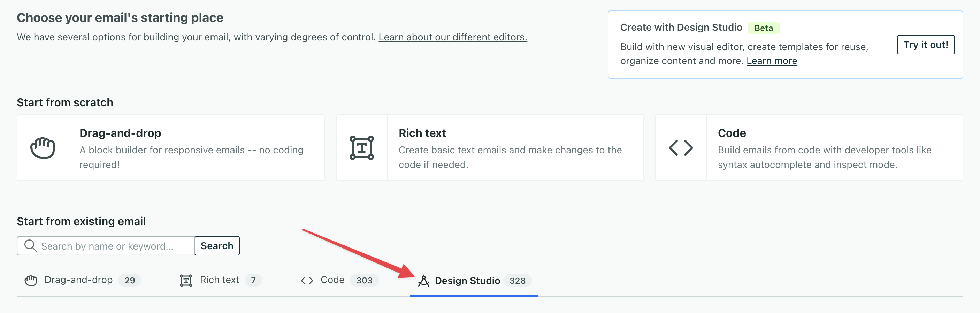
Task: Click the Start from existing email heading
Action: pos(81,221)
